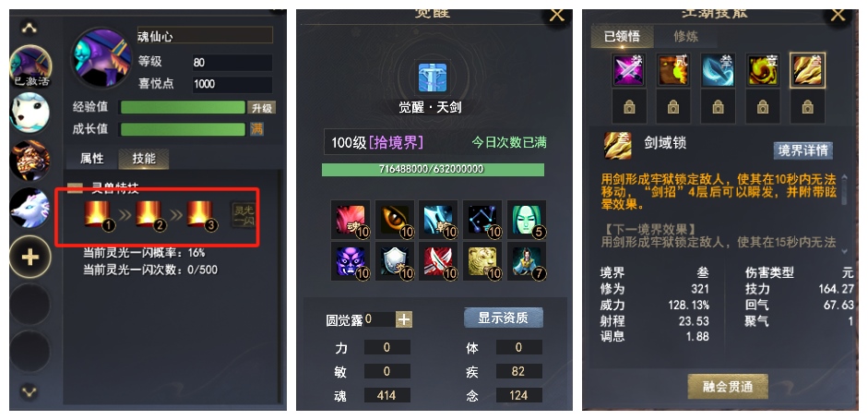Click the 灵光一闪 skill icon
The width and height of the screenshot is (868, 420).
244,215
